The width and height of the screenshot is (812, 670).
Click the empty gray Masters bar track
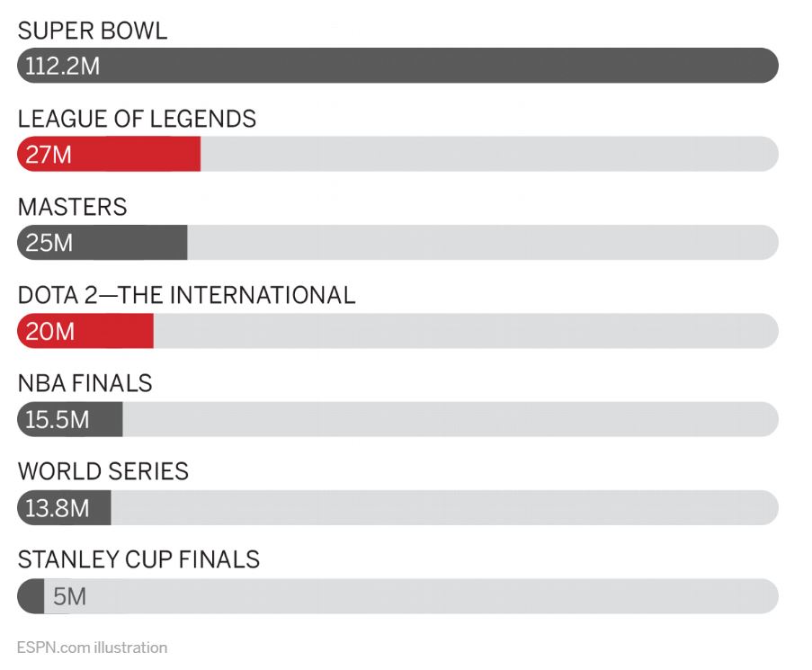pyautogui.click(x=482, y=243)
